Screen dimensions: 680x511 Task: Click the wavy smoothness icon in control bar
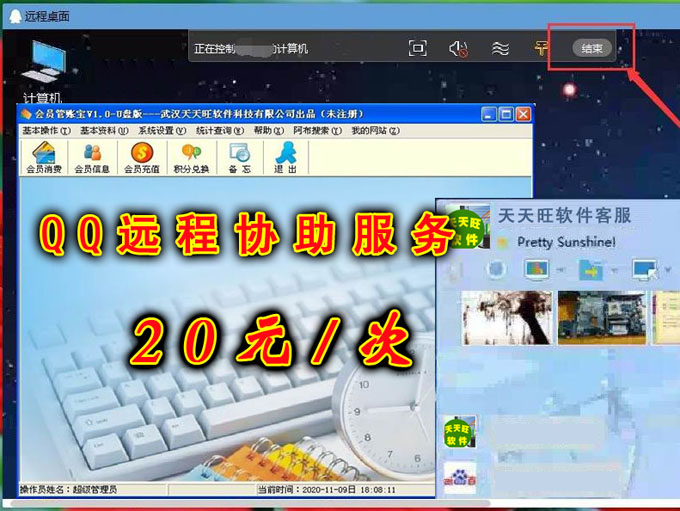[500, 49]
